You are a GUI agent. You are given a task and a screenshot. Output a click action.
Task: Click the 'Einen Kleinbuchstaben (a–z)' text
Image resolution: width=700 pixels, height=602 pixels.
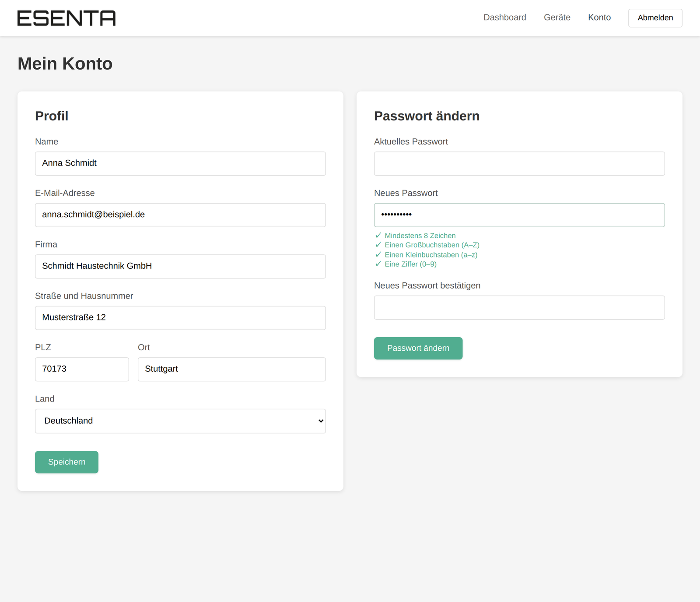pyautogui.click(x=431, y=255)
